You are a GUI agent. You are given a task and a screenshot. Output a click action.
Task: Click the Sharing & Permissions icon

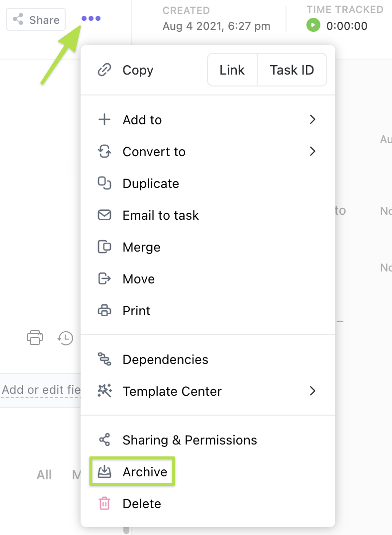[104, 440]
